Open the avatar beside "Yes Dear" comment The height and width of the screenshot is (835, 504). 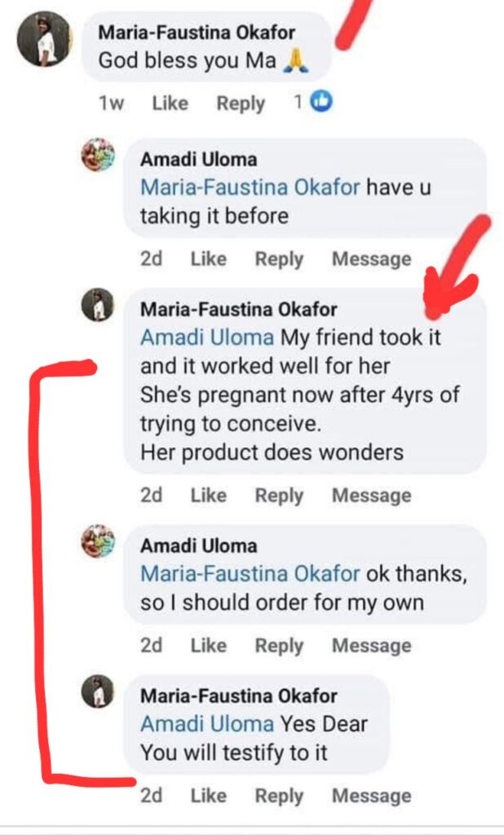point(99,691)
